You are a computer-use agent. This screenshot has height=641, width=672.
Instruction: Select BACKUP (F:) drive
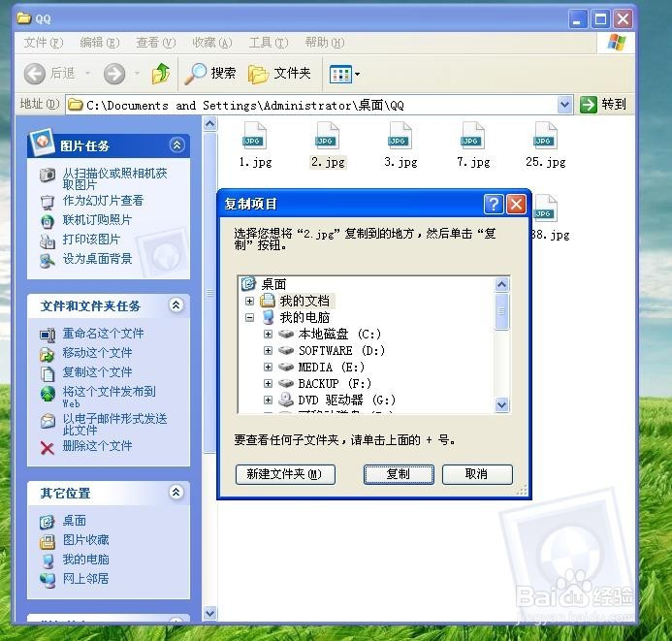click(x=335, y=383)
